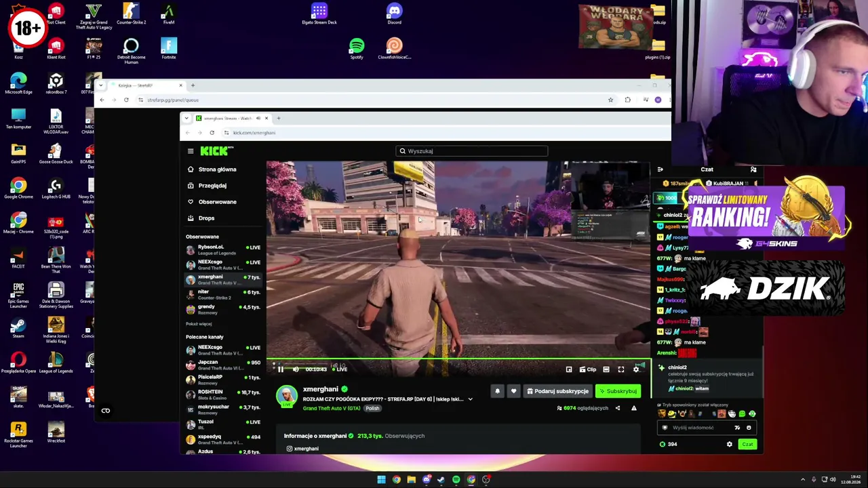This screenshot has height=488, width=868.
Task: Open grendy channel in followed list
Action: click(223, 309)
